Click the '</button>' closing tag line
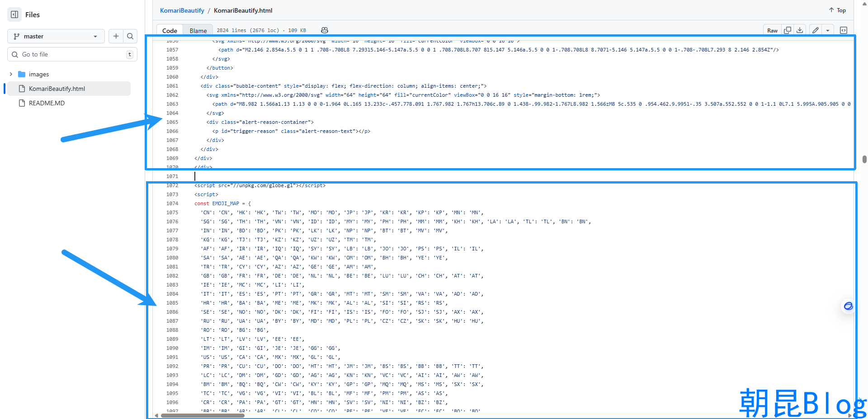Viewport: 868px width, 419px height. tap(220, 68)
